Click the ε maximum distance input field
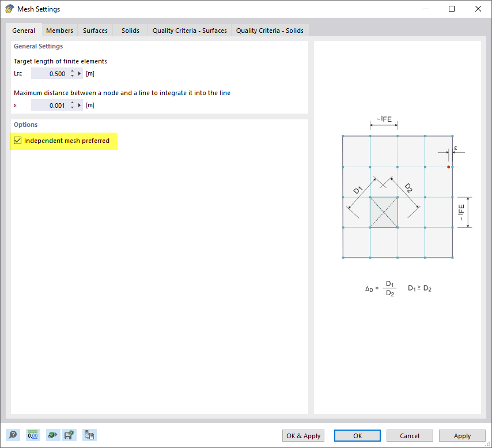 point(50,105)
